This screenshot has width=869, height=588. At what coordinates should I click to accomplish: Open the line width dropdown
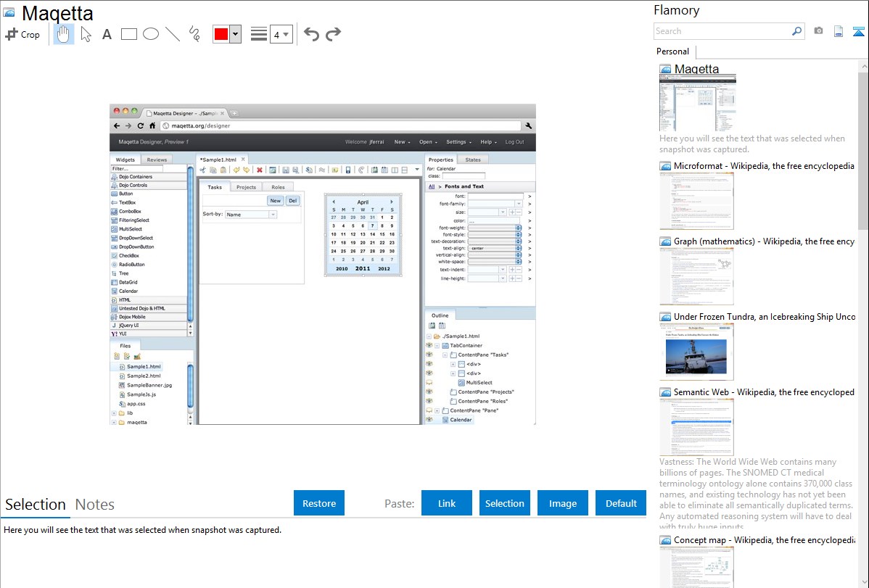(281, 34)
